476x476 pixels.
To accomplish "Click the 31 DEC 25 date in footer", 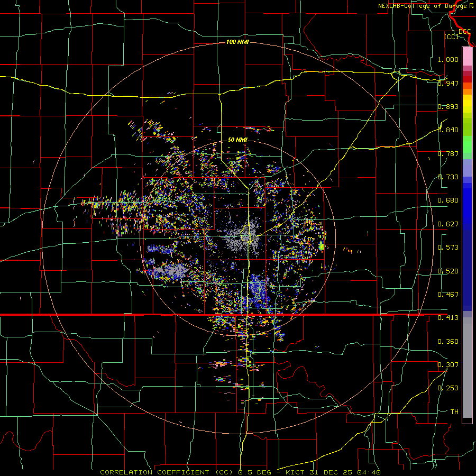I will 331,472.
